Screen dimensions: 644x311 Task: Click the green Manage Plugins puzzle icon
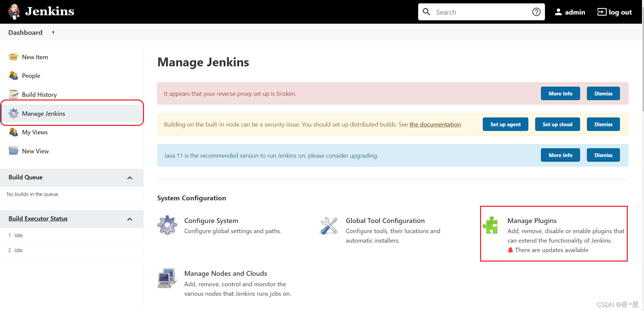490,225
